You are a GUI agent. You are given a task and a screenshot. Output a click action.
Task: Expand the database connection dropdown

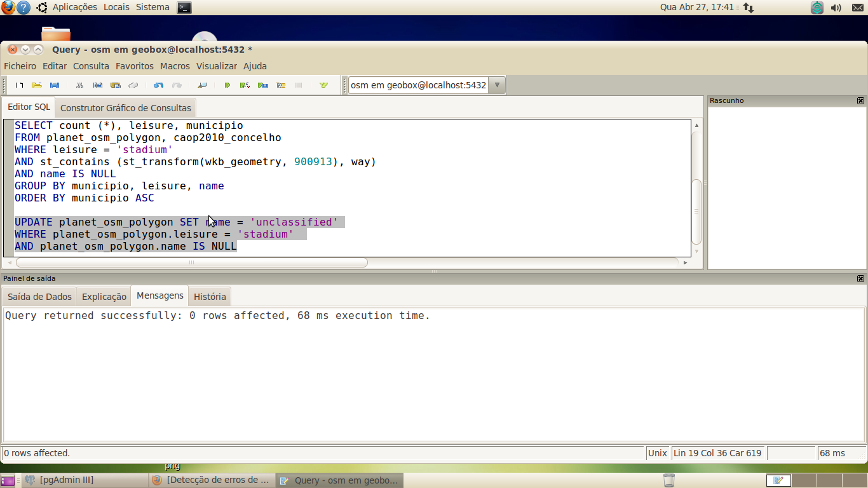pyautogui.click(x=497, y=85)
